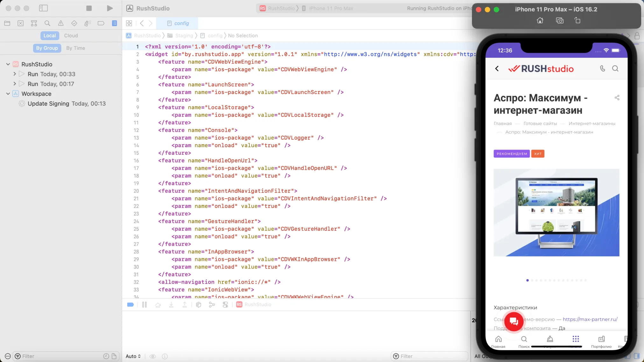This screenshot has height=362, width=644.
Task: Switch to Cloud reports tab
Action: 71,36
